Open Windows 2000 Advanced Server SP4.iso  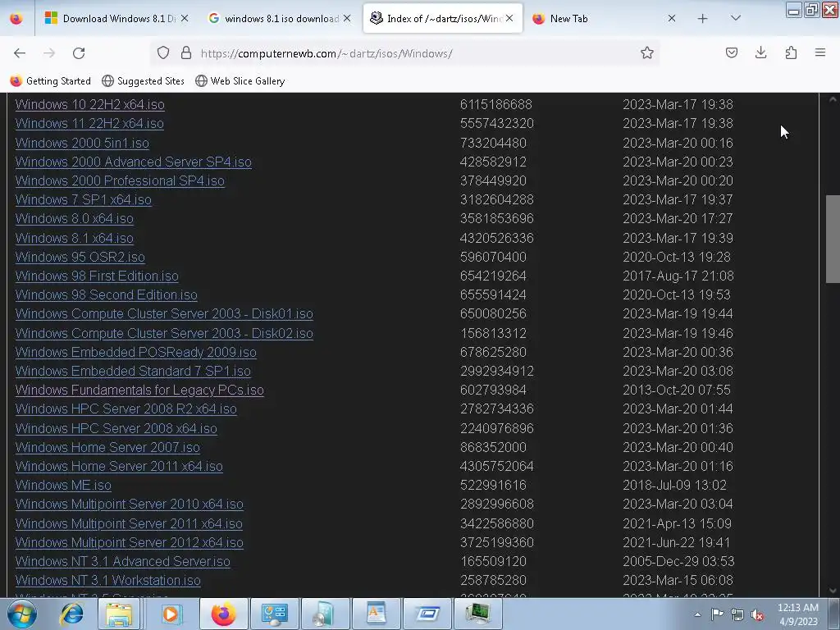134,162
